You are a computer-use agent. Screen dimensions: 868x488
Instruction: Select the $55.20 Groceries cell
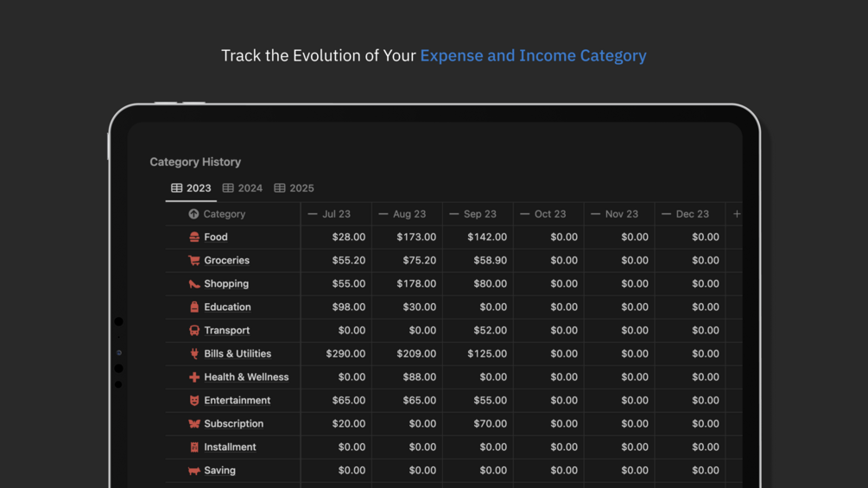(336, 260)
